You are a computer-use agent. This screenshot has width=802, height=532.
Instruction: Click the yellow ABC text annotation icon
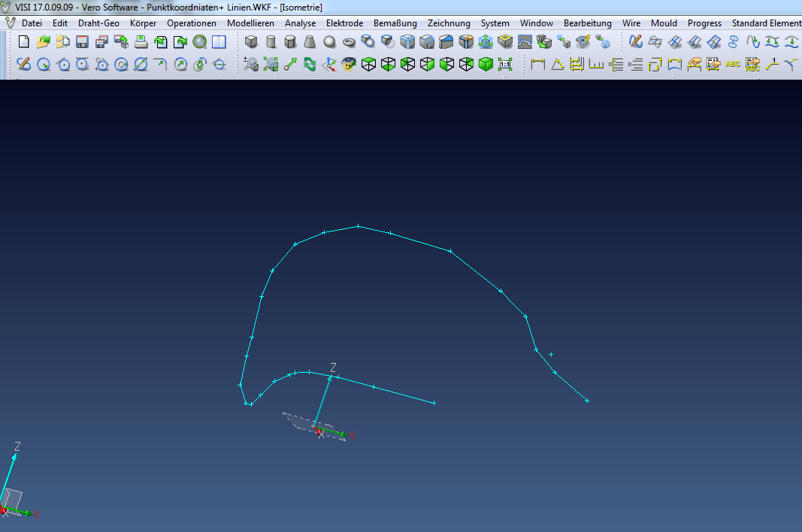coord(733,65)
